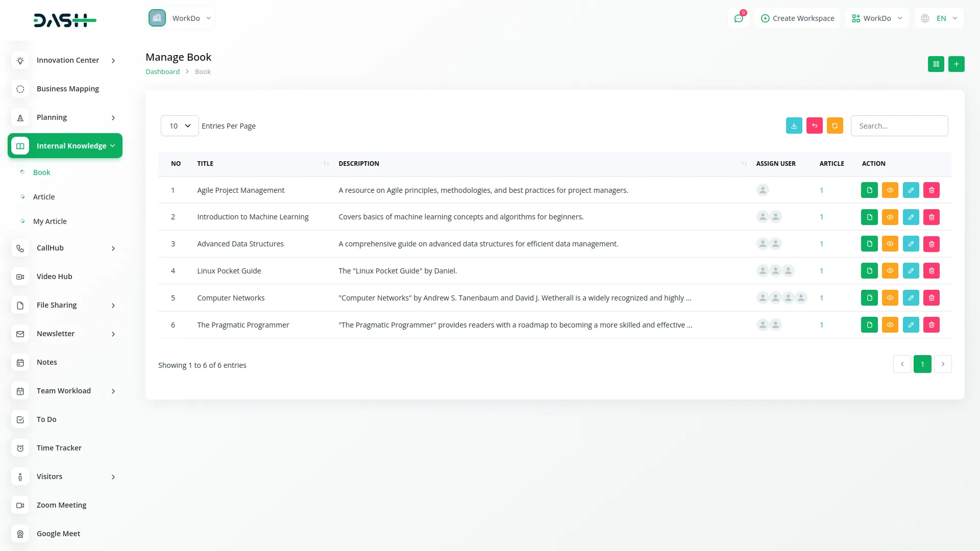Image resolution: width=980 pixels, height=551 pixels.
Task: Toggle the TITLE column sort arrows
Action: click(326, 163)
